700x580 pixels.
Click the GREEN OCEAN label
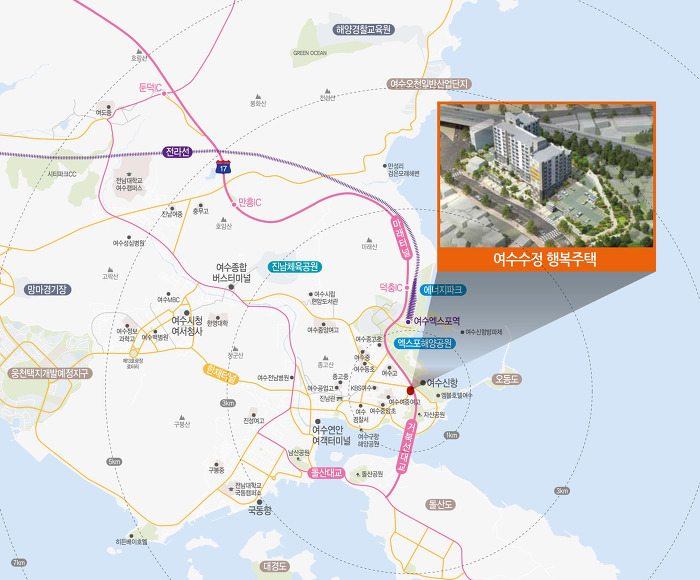[310, 53]
